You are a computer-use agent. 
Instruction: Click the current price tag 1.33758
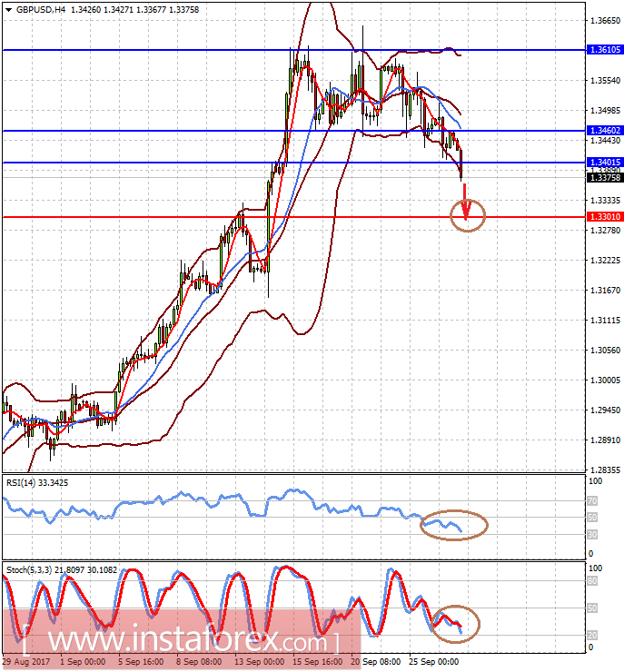pos(605,177)
